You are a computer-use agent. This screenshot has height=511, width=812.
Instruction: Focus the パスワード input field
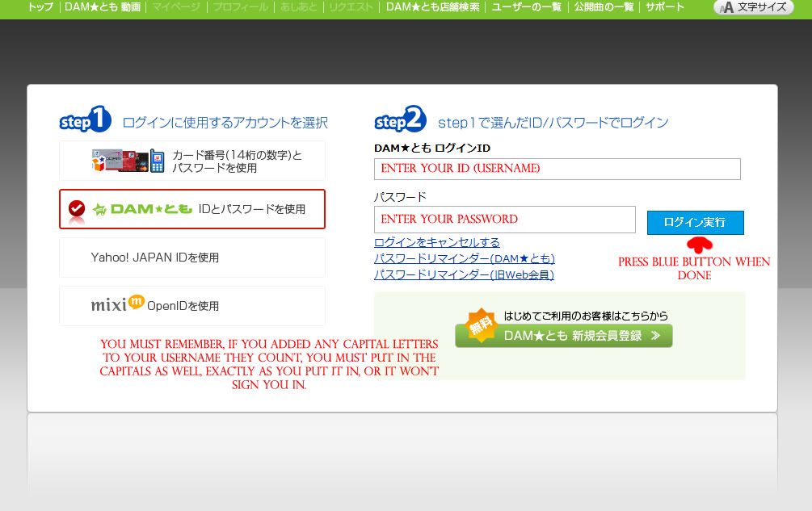click(505, 220)
